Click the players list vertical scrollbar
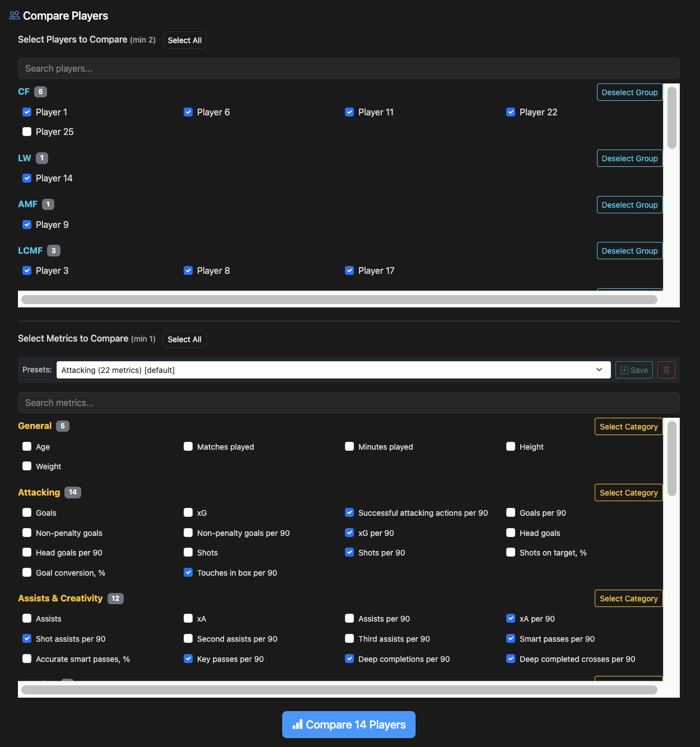Image resolution: width=700 pixels, height=747 pixels. [671, 119]
